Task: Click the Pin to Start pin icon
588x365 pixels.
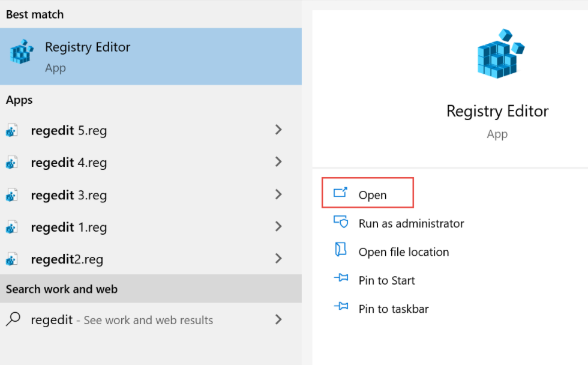Action: coord(341,278)
